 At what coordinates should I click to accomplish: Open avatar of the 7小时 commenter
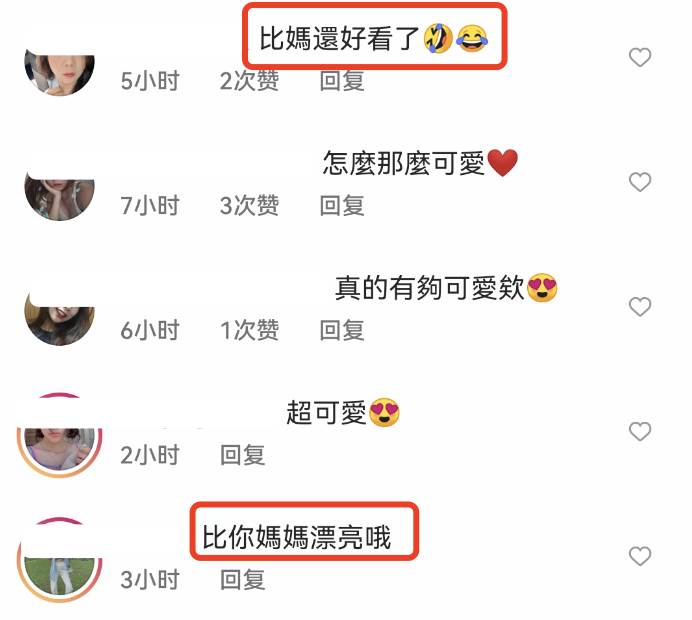click(60, 198)
